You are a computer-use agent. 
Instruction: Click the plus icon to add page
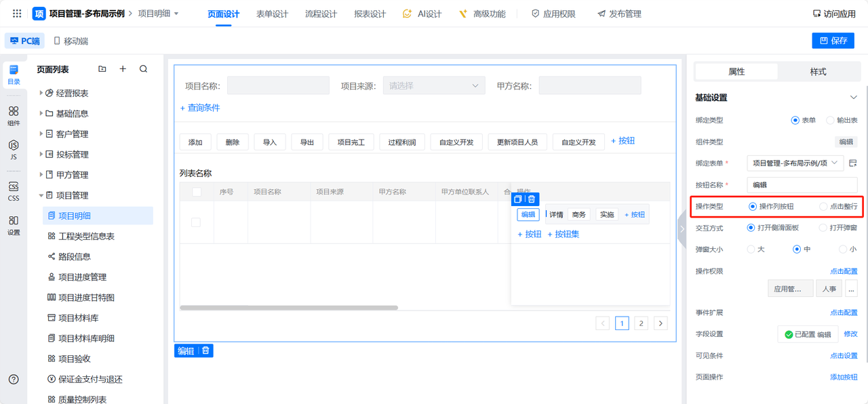(123, 69)
